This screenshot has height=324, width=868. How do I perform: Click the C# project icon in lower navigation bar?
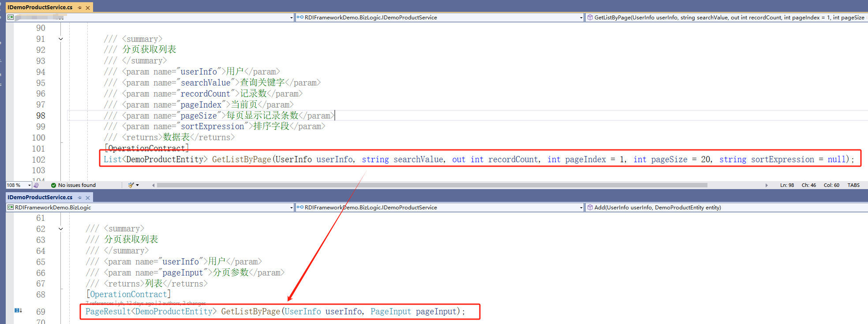point(11,207)
